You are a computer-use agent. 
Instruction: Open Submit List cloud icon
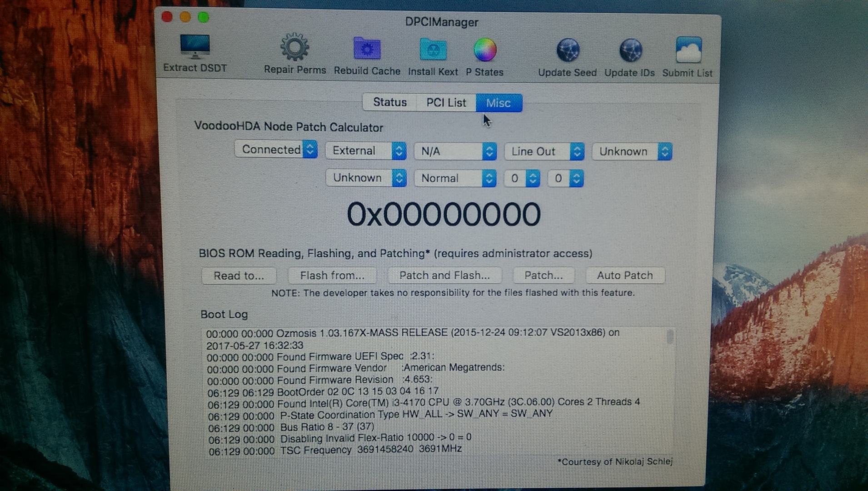688,50
